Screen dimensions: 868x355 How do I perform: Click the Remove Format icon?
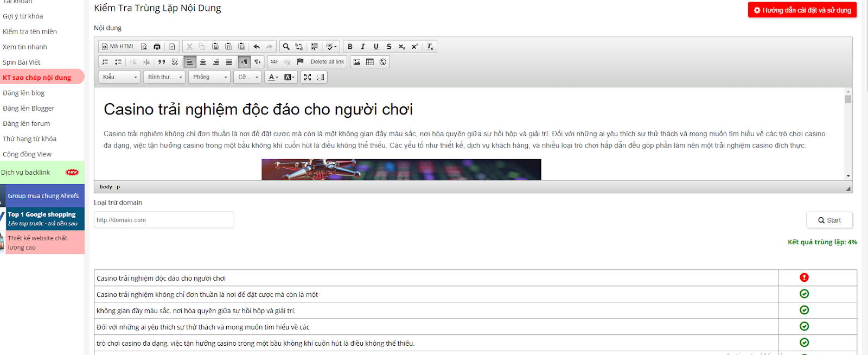click(x=430, y=47)
